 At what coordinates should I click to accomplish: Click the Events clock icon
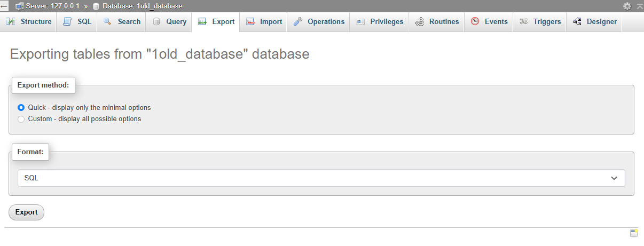475,22
